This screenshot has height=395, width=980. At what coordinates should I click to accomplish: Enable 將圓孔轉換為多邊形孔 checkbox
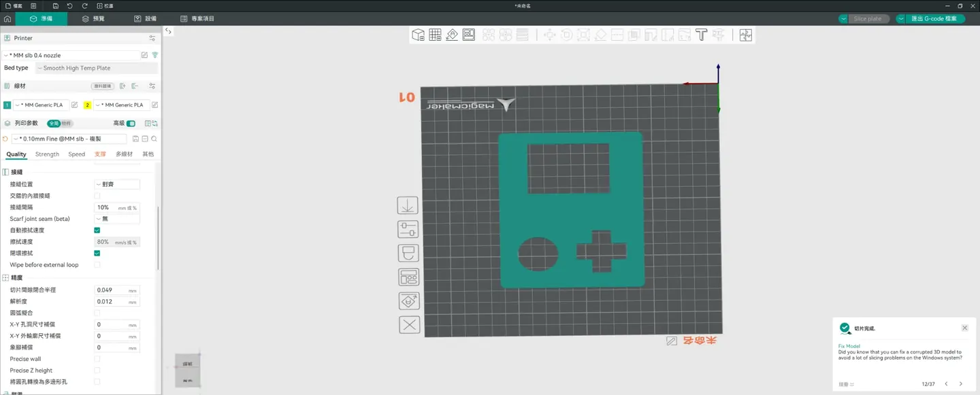click(x=97, y=382)
